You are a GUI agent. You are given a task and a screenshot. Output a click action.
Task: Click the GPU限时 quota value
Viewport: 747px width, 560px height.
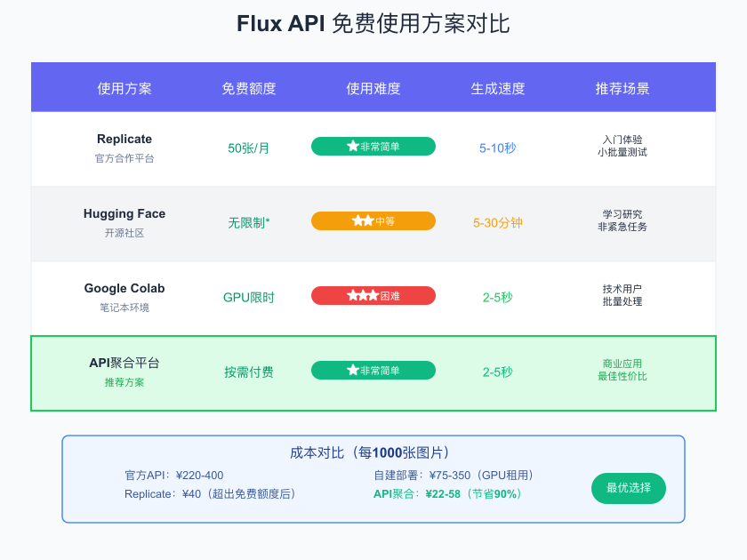249,298
